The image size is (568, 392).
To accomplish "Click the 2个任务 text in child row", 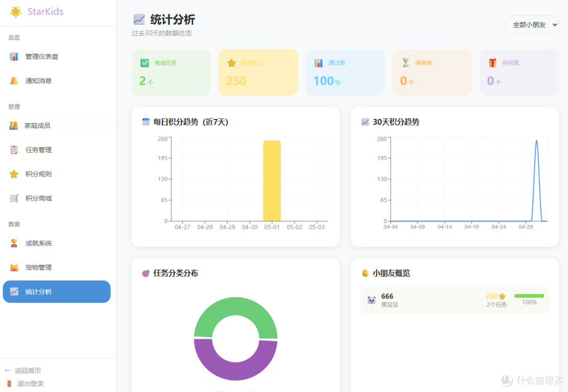I will coord(496,305).
